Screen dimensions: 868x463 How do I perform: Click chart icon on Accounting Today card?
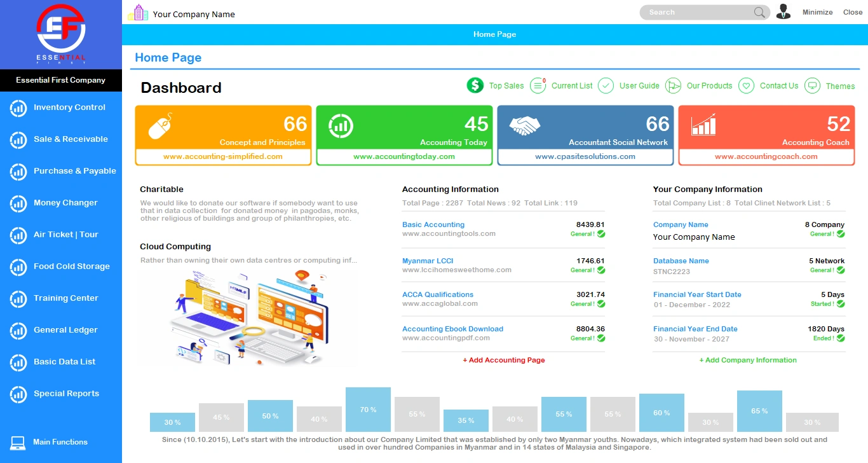pos(341,126)
